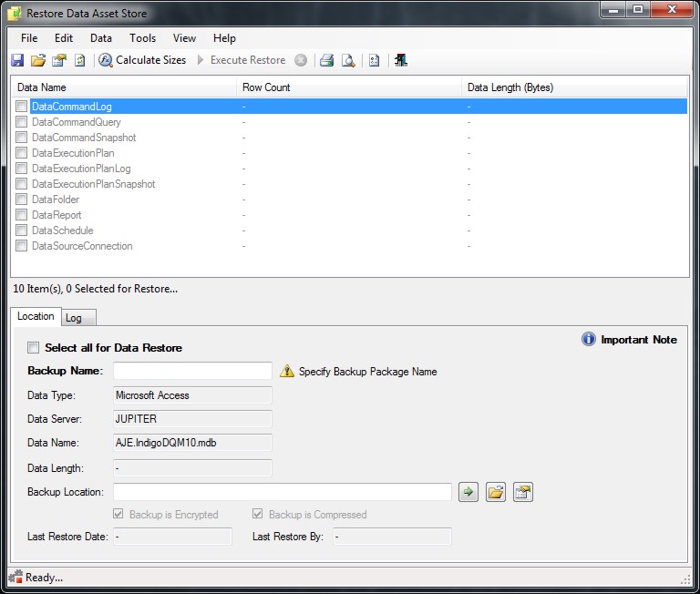
Task: Focus the Backup Location input field
Action: 282,492
